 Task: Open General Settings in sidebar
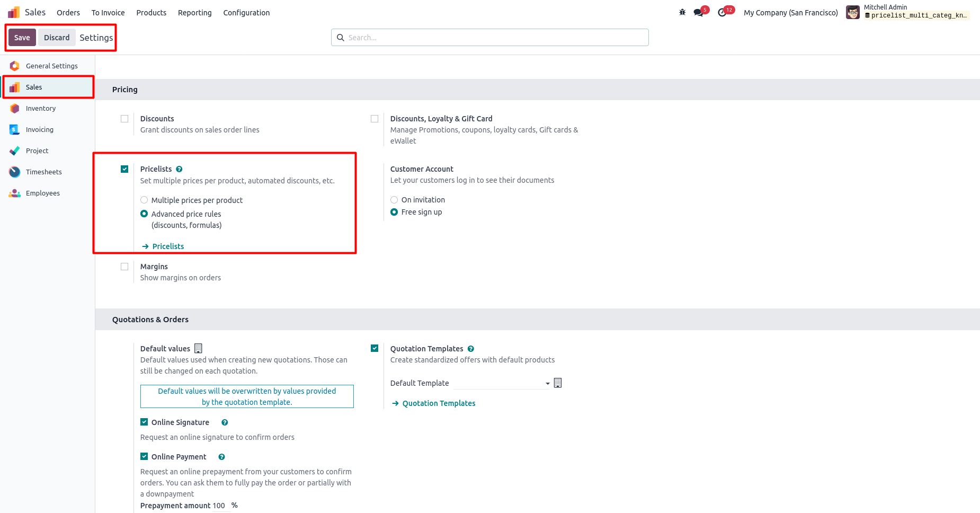click(48, 66)
